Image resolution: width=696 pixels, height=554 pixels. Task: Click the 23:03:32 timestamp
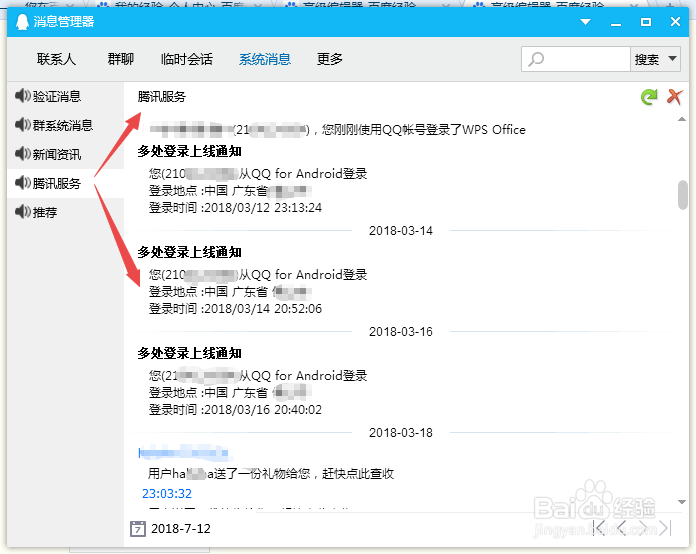coord(167,494)
